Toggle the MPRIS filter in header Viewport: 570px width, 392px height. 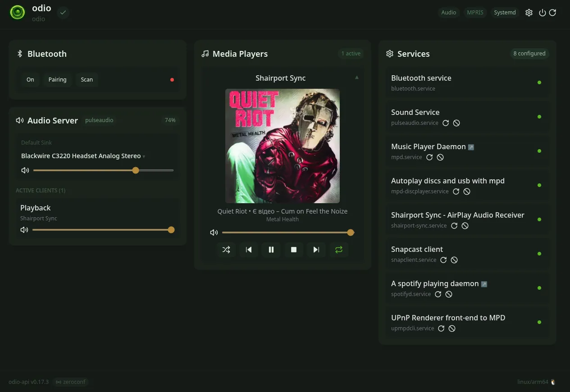point(475,13)
